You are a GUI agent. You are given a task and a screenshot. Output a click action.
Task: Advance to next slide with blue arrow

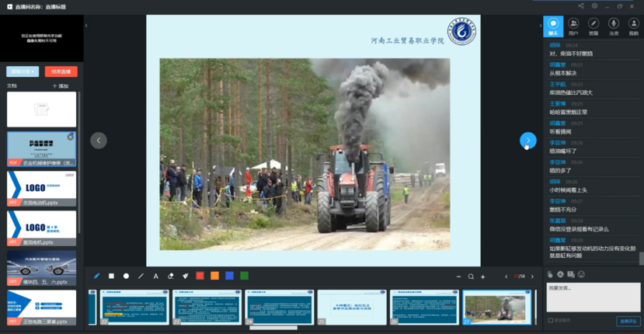pyautogui.click(x=527, y=141)
